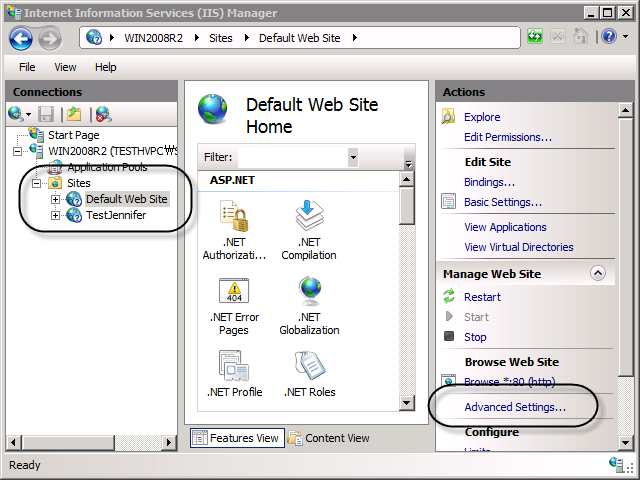Image resolution: width=640 pixels, height=480 pixels.
Task: Collapse the WIN2008R2 server node
Action: [17, 151]
